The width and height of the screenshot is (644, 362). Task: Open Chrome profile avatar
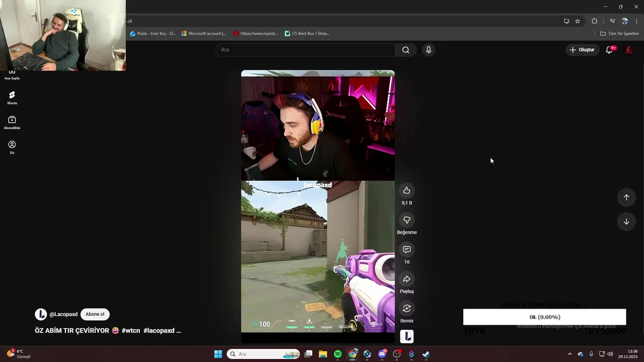(624, 21)
